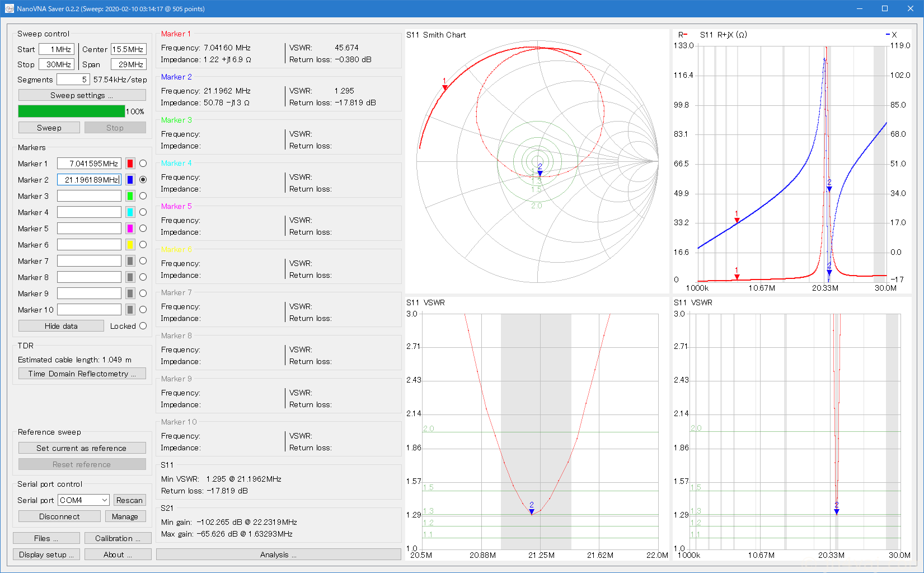Select the Marker 8 radio button
The height and width of the screenshot is (573, 924).
click(143, 277)
